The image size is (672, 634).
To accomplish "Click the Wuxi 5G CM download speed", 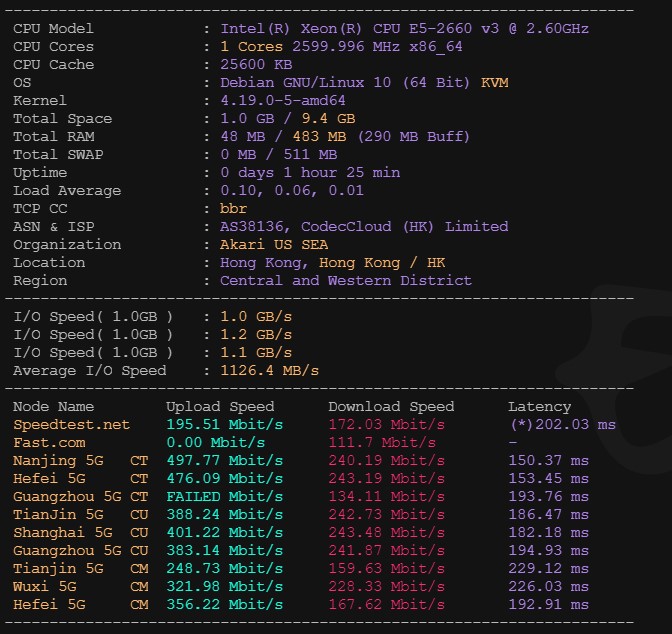I will [387, 587].
